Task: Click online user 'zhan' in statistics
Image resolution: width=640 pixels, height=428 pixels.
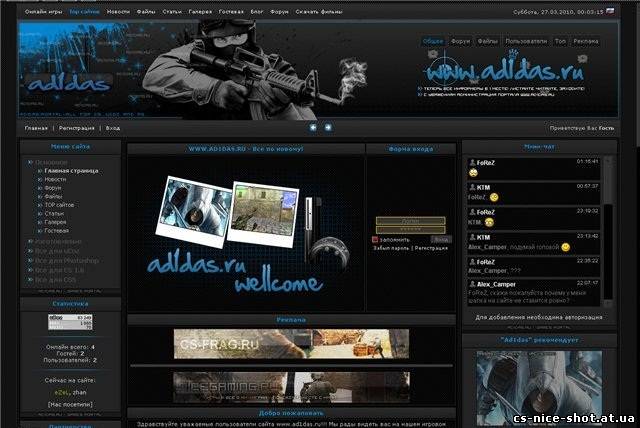Action: (x=79, y=392)
